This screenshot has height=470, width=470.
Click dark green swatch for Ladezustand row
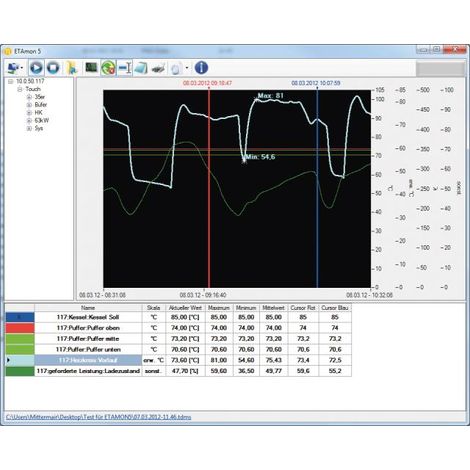coord(20,371)
